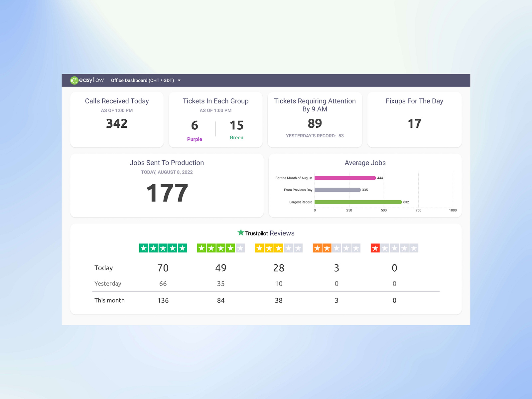
Task: Switch to the This month reviews row
Action: tap(109, 300)
